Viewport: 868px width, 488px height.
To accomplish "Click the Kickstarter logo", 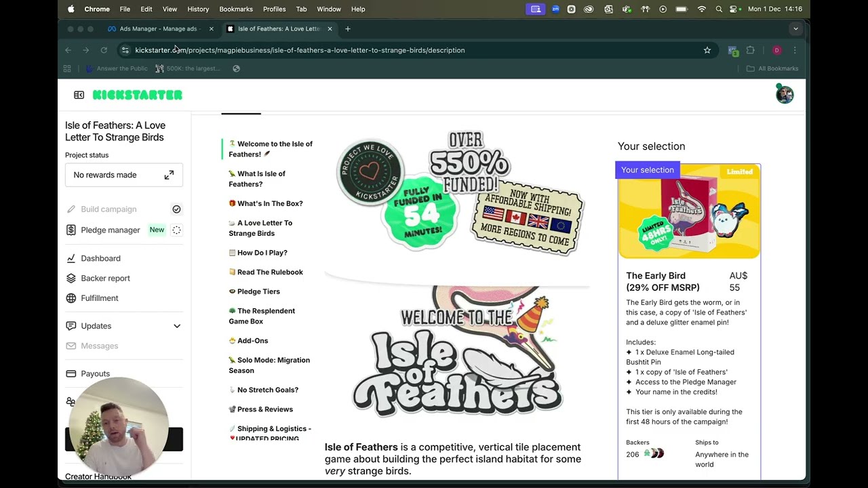I will tap(138, 95).
